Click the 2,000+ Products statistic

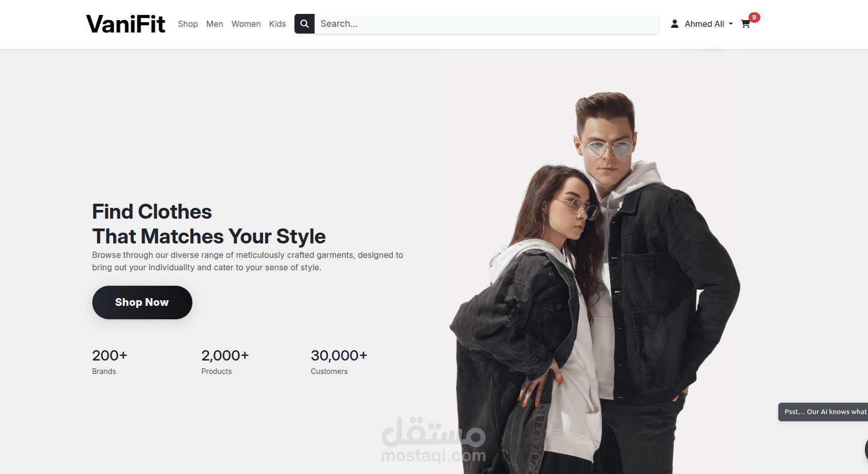pos(225,363)
